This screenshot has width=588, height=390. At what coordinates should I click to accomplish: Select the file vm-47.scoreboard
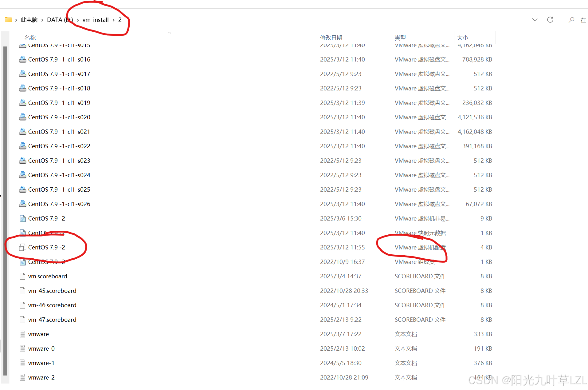[x=52, y=320]
